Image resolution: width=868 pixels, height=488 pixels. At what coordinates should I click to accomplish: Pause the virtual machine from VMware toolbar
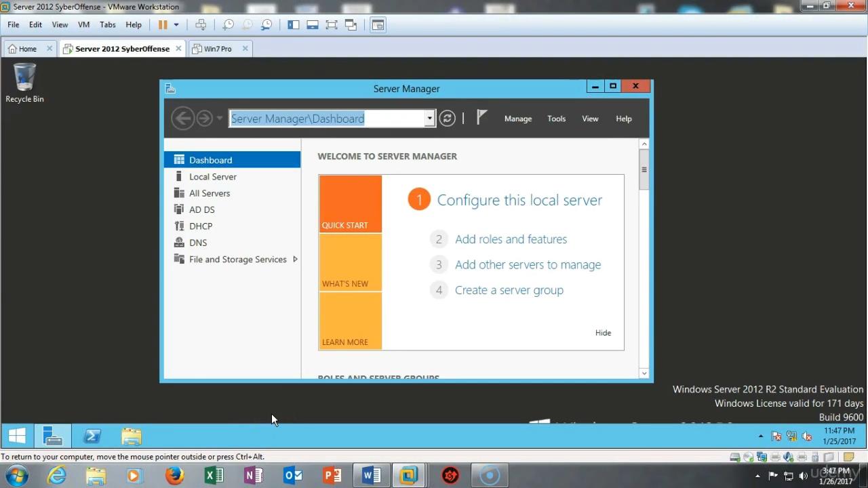(163, 24)
